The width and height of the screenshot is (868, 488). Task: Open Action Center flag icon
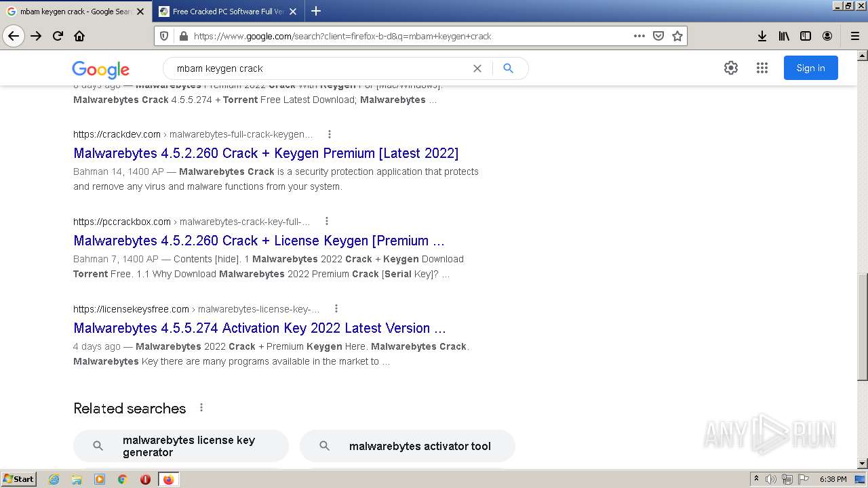pos(804,479)
